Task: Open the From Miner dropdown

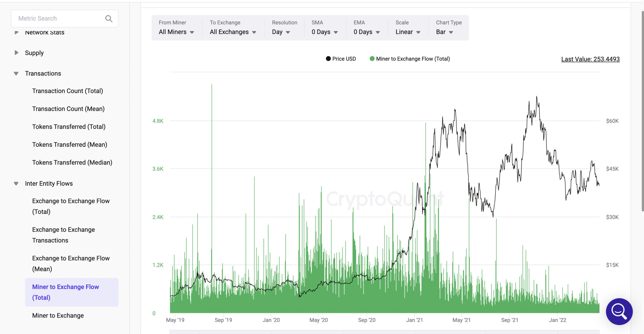Action: [176, 32]
